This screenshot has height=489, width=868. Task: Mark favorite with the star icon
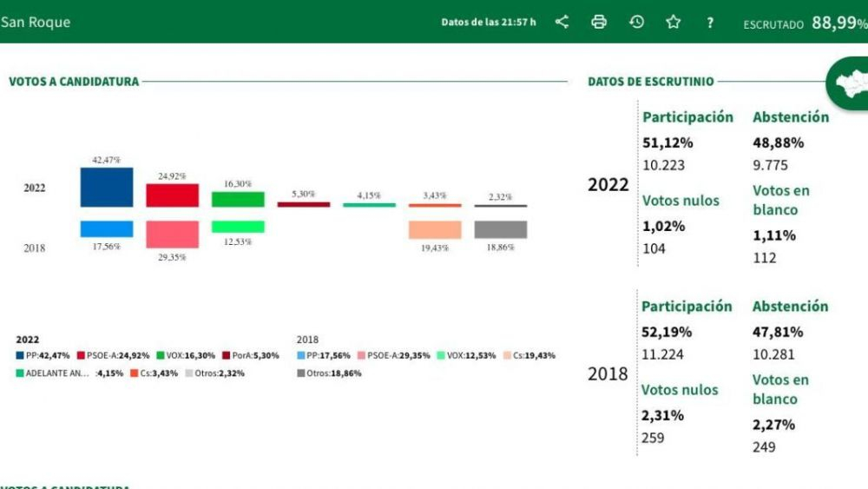pyautogui.click(x=674, y=23)
